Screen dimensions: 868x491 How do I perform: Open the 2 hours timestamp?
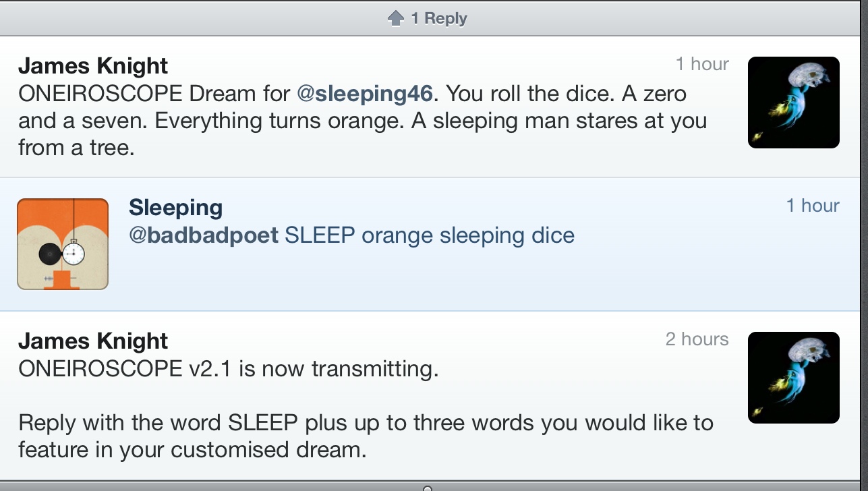click(697, 339)
